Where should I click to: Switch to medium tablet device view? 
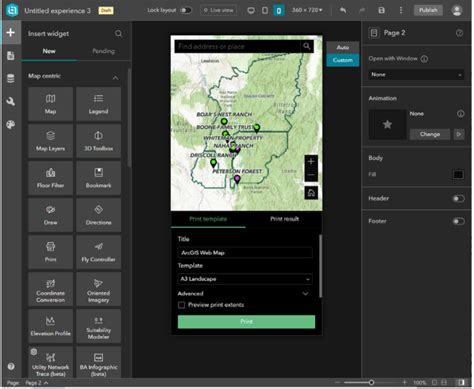click(265, 10)
